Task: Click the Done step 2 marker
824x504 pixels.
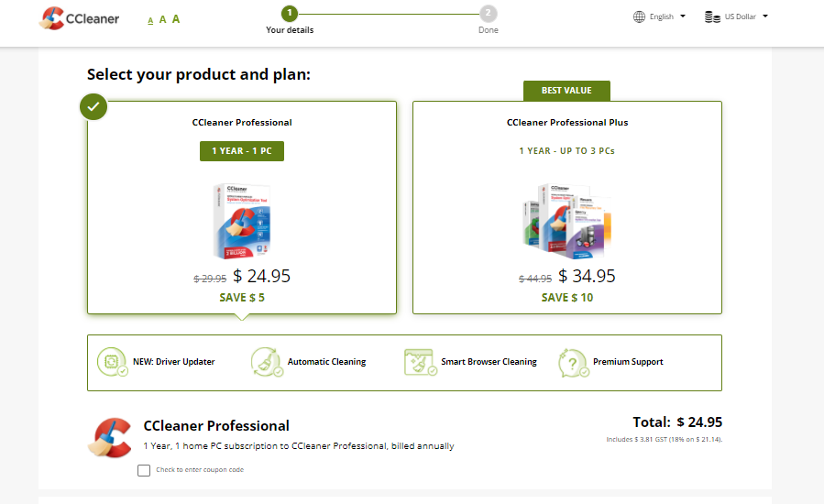Action: (x=489, y=14)
